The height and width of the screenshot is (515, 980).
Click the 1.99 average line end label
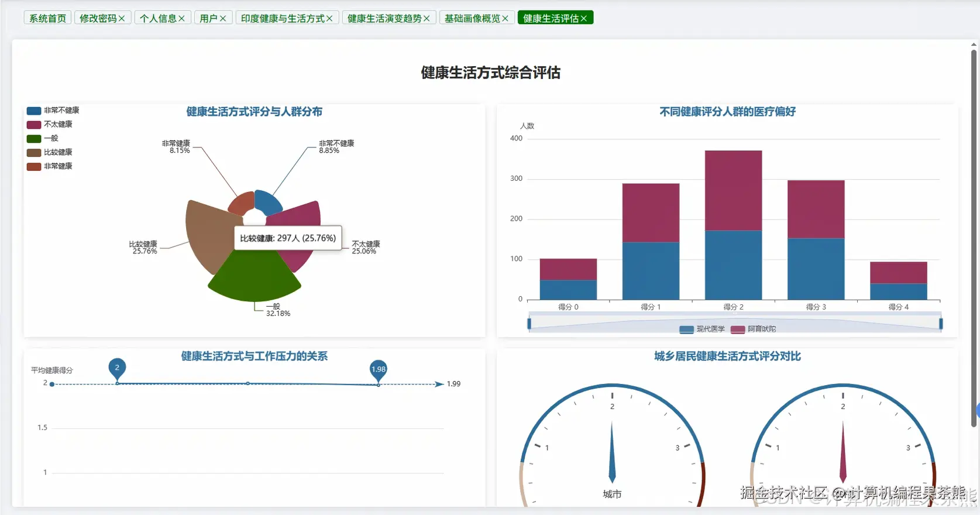pyautogui.click(x=453, y=384)
